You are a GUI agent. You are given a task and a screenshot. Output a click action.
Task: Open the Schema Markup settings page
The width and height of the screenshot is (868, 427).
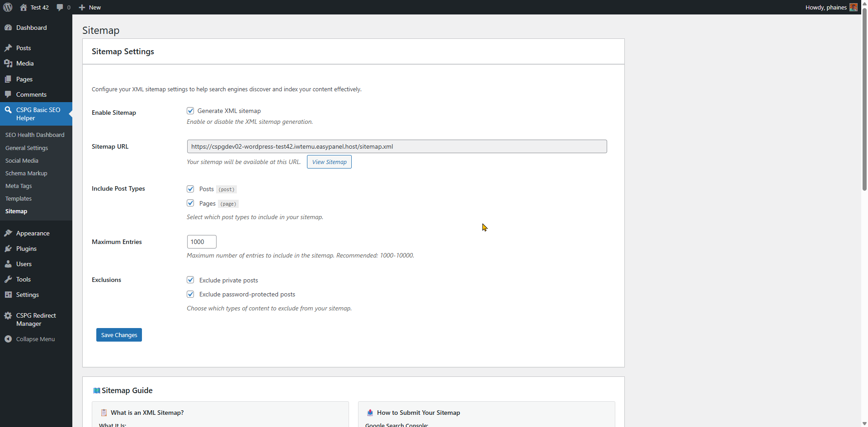26,173
